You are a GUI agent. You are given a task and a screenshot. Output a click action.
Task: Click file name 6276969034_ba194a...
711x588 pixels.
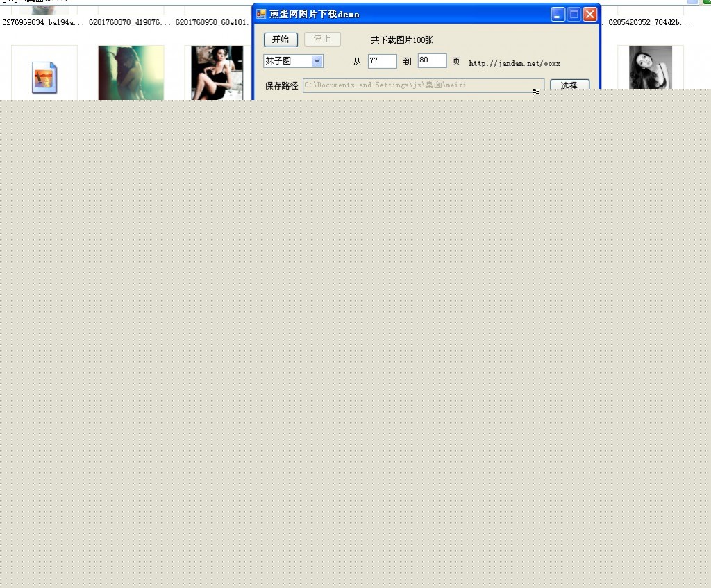[x=43, y=22]
